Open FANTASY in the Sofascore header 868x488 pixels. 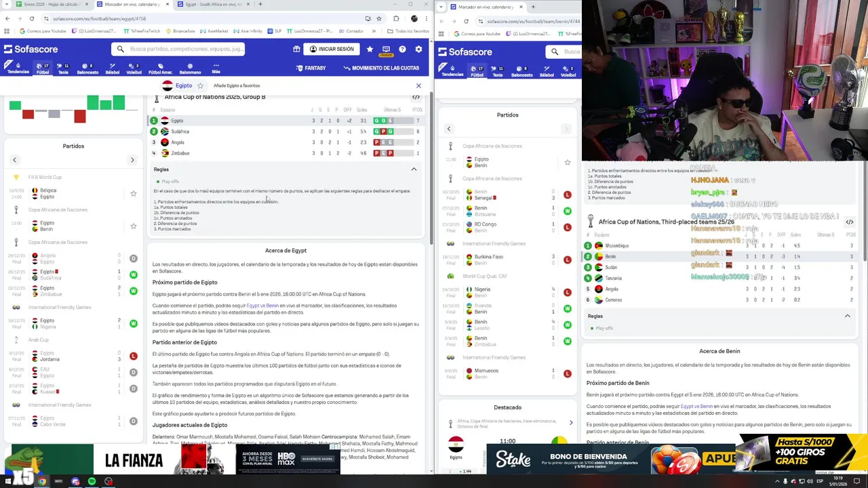311,68
